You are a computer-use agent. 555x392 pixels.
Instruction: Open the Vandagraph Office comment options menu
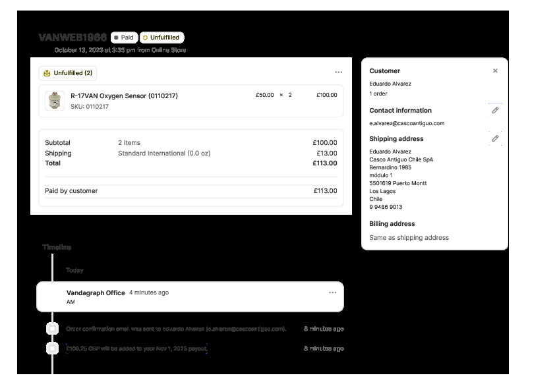tap(333, 293)
